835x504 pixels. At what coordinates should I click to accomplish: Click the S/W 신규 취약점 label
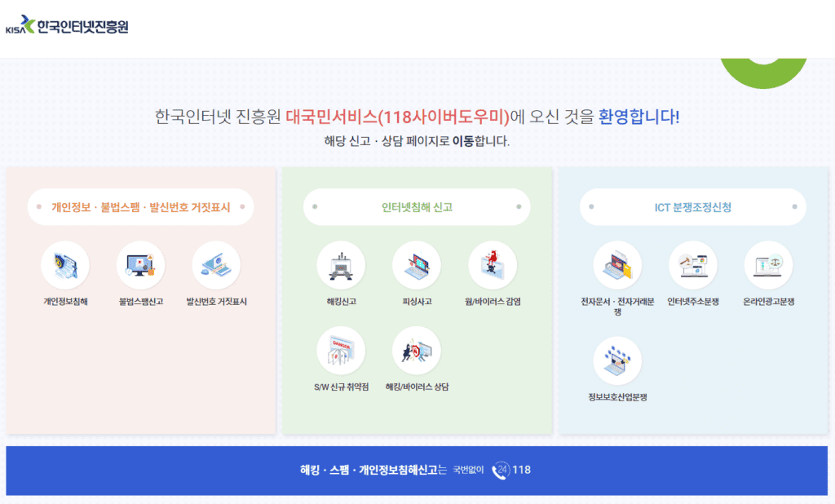pos(342,387)
